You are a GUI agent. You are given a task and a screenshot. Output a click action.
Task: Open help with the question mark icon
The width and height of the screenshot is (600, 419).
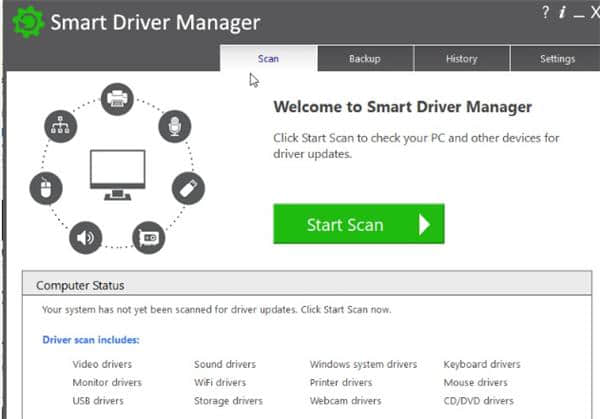(x=546, y=13)
